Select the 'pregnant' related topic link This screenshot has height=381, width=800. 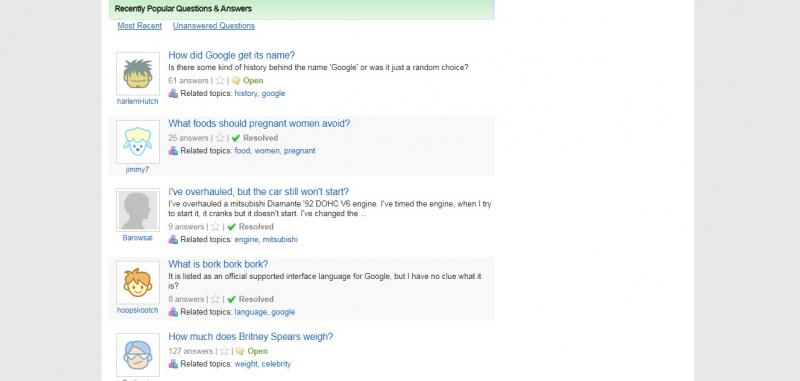(299, 151)
